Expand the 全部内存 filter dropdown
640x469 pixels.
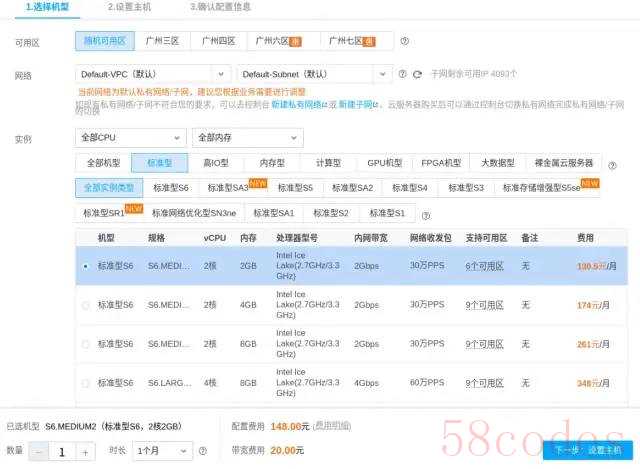pyautogui.click(x=248, y=138)
